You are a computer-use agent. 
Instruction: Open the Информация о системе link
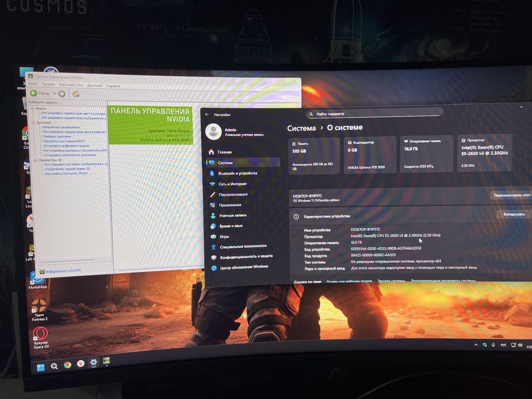[x=63, y=270]
